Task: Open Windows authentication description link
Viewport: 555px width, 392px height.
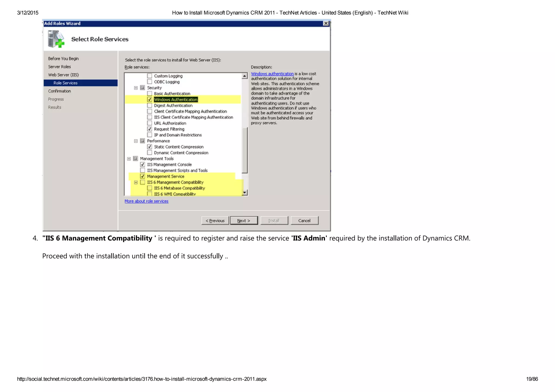Action: pos(272,74)
